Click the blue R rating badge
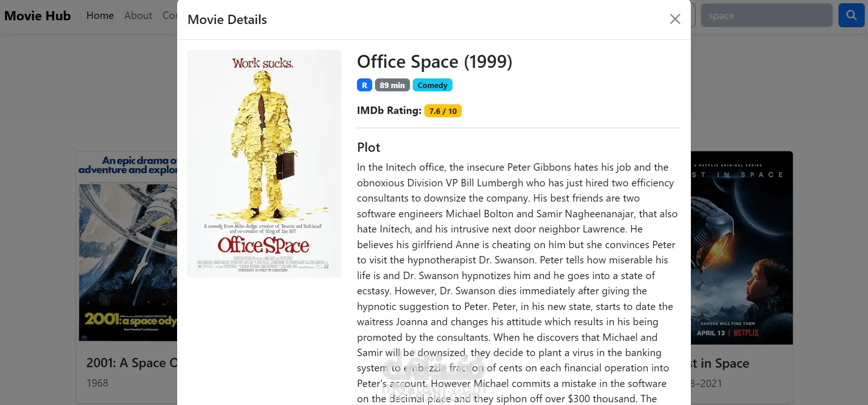Screen dimensions: 868x405 (364, 85)
